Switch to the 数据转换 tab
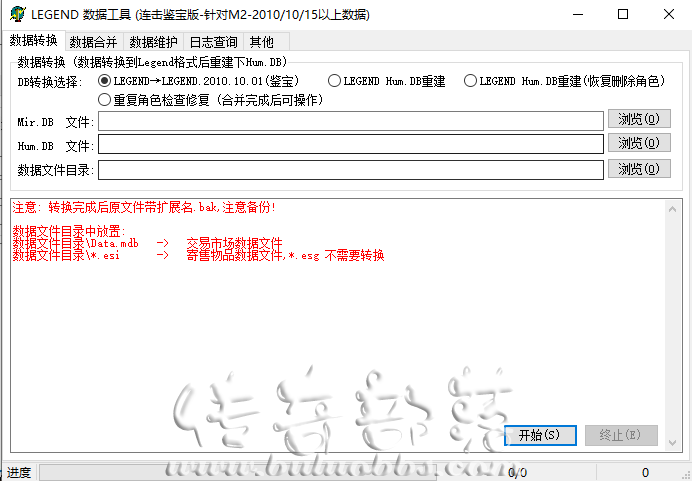This screenshot has height=481, width=692. (x=34, y=41)
